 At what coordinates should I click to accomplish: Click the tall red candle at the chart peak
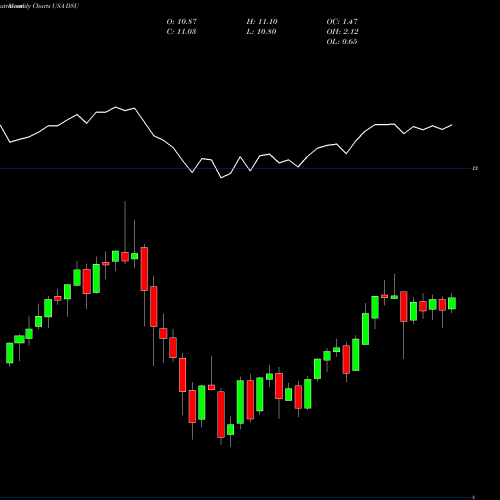pos(144,269)
